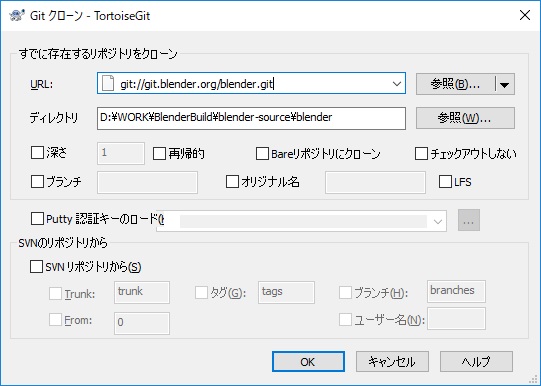Close the Git クローン dialog

pos(525,16)
